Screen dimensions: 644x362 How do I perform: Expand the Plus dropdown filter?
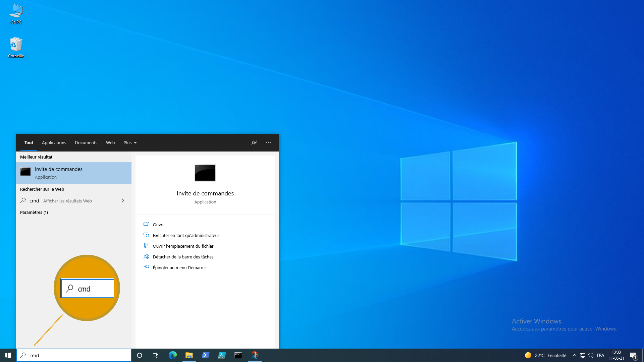130,142
